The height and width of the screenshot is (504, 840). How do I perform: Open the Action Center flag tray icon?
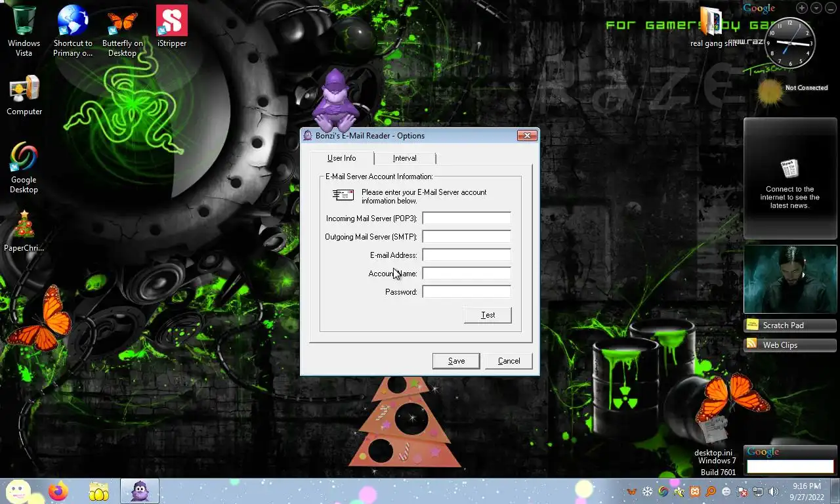click(x=742, y=492)
